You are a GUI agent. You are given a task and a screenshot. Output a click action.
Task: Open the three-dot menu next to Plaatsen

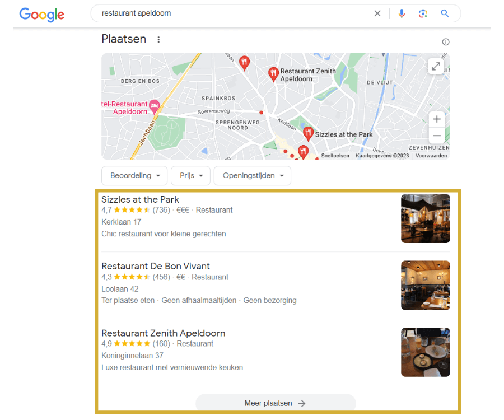(158, 40)
